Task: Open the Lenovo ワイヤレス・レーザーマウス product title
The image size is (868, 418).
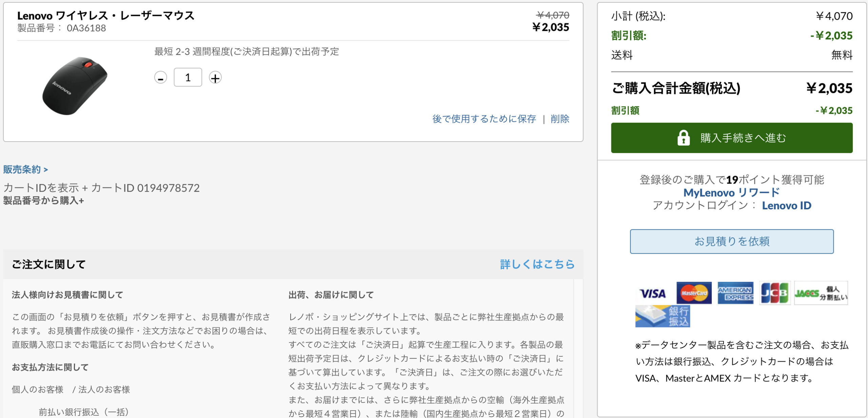Action: coord(106,15)
